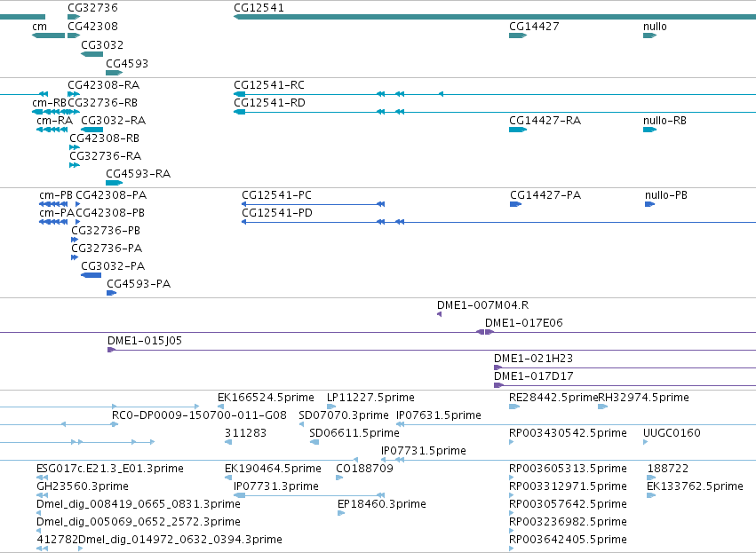Screen dimensions: 756x553
Task: Select the RP003312971.5prime EST label
Action: [x=568, y=486]
